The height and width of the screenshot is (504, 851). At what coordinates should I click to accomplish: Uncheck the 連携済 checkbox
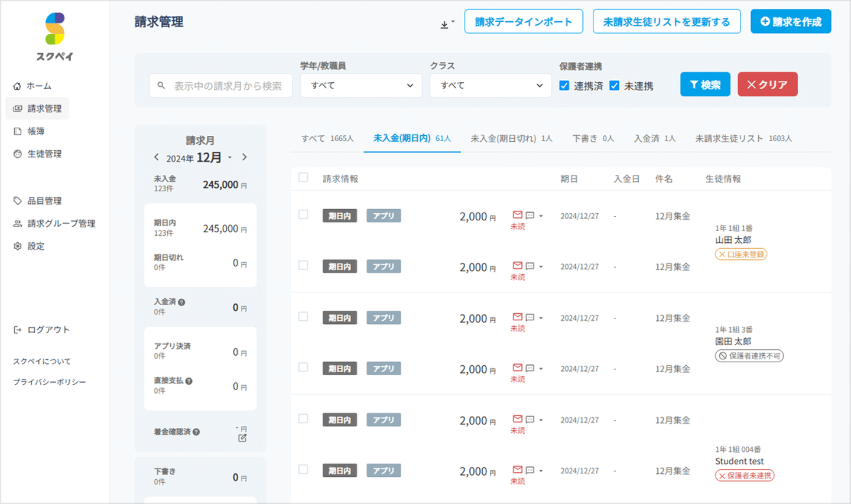(564, 86)
